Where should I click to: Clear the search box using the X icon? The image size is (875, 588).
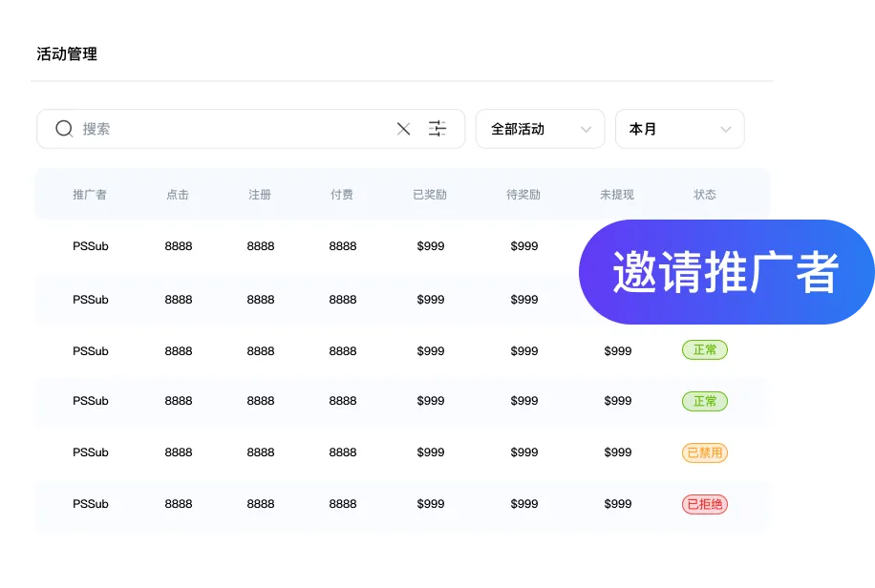(403, 128)
